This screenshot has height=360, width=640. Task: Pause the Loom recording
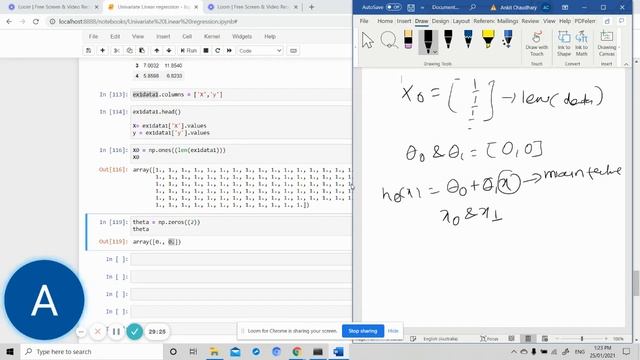click(116, 331)
